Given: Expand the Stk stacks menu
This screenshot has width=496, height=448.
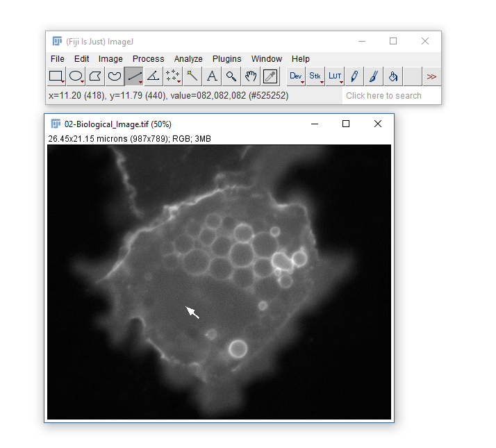Looking at the screenshot, I should point(315,76).
